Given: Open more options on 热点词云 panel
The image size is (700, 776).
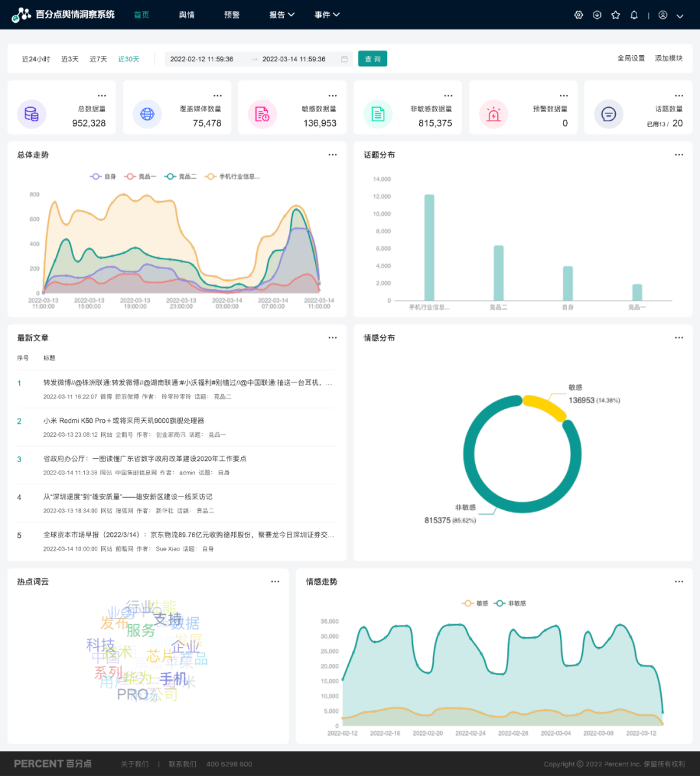Looking at the screenshot, I should click(275, 582).
